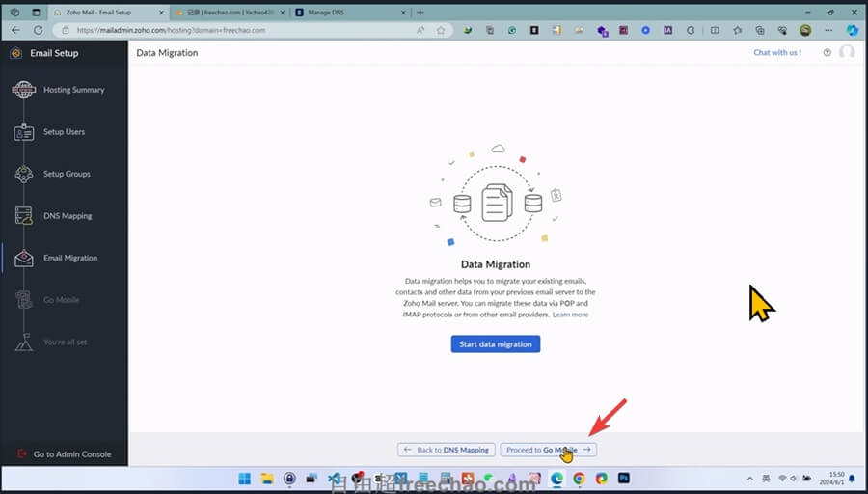
Task: Open a new browser tab
Action: pos(420,13)
